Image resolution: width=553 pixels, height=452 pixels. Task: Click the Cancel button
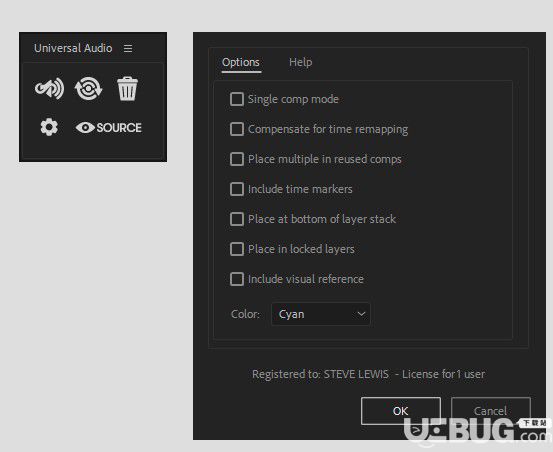pyautogui.click(x=491, y=411)
